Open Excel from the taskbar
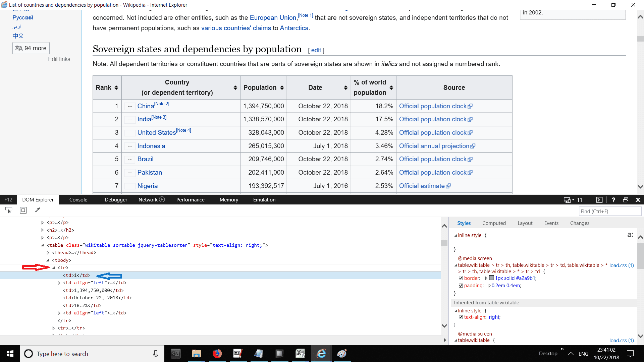Viewport: 644px width, 362px height. click(300, 354)
